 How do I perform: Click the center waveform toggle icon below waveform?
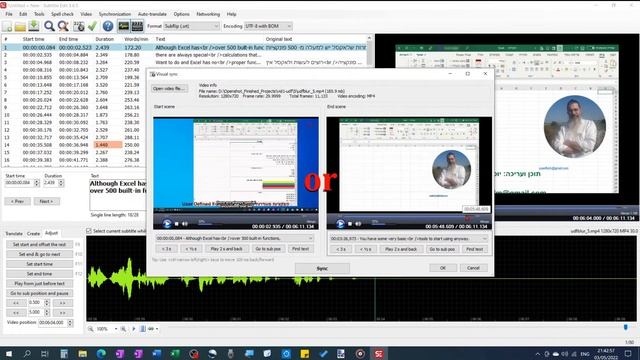[142, 329]
